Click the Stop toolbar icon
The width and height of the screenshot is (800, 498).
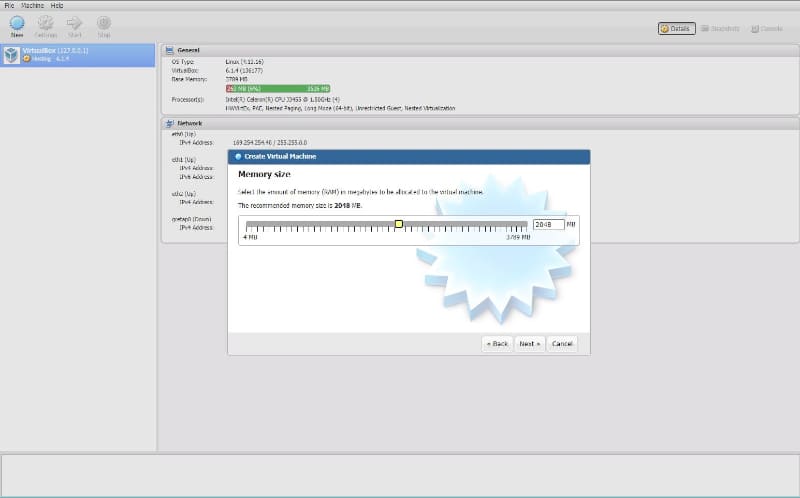(x=104, y=23)
